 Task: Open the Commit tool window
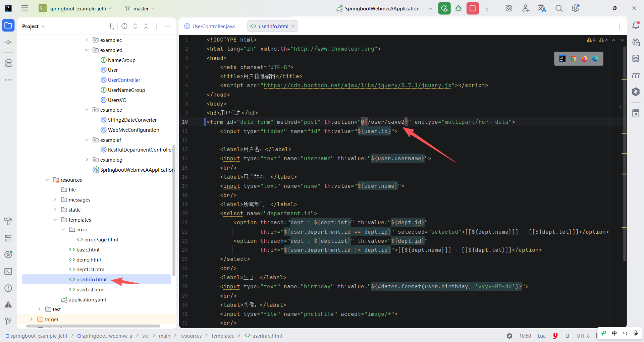point(8,42)
